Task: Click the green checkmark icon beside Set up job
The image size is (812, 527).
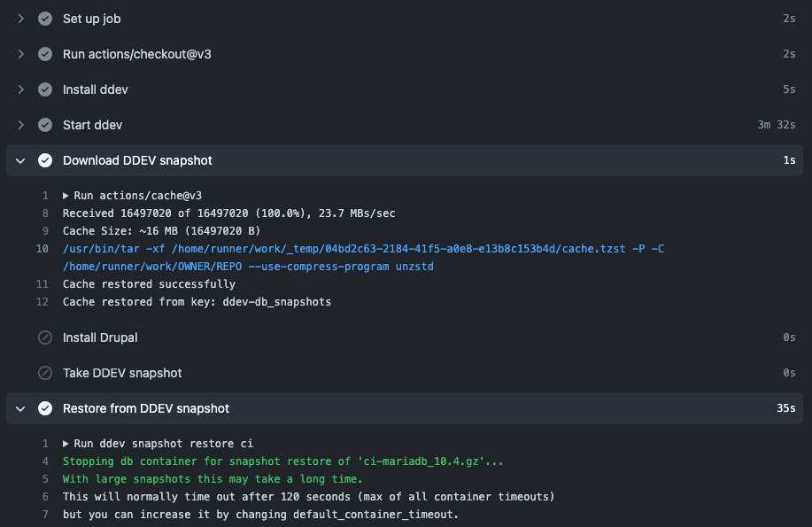Action: pyautogui.click(x=44, y=18)
